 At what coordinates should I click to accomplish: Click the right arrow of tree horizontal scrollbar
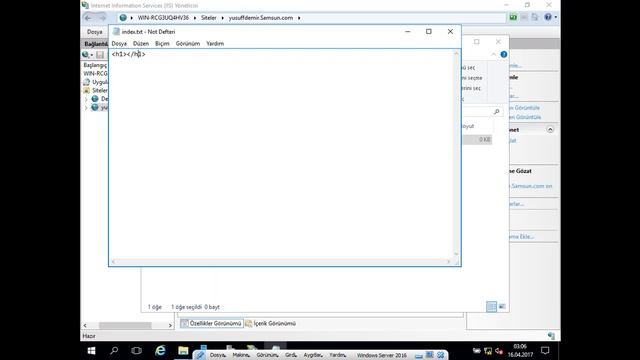pos(170,325)
